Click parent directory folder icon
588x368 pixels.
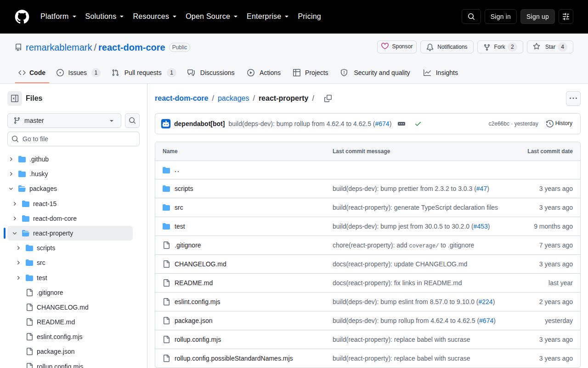[166, 170]
